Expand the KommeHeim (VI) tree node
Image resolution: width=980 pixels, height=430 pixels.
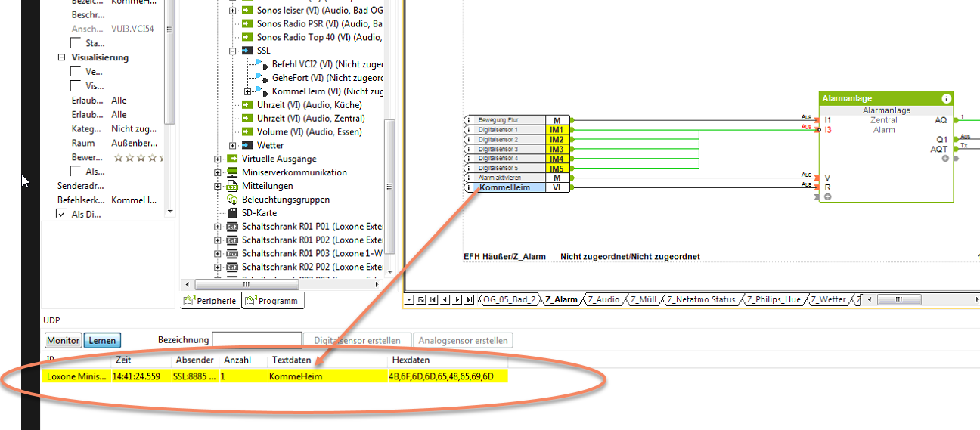[247, 91]
